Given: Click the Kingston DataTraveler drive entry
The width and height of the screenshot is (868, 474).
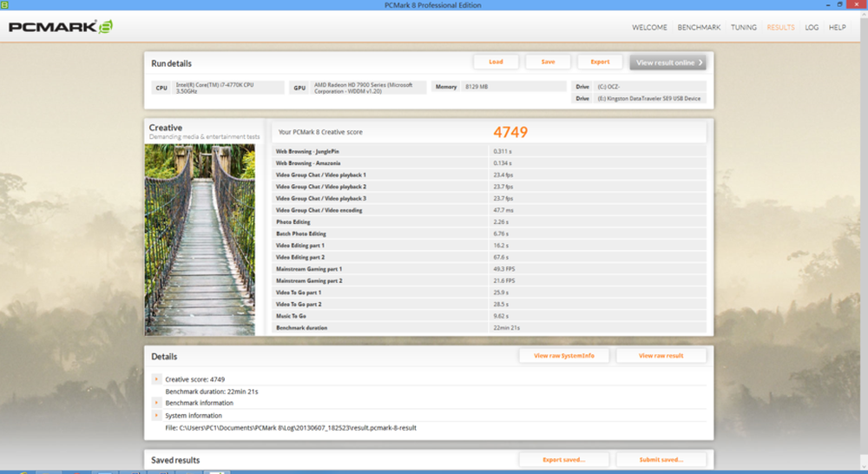Looking at the screenshot, I should [639, 99].
